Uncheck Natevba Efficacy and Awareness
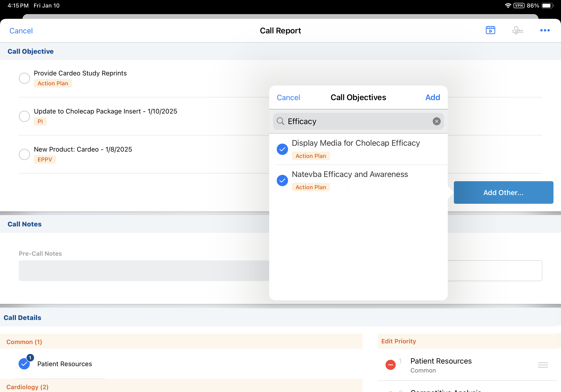 (282, 180)
